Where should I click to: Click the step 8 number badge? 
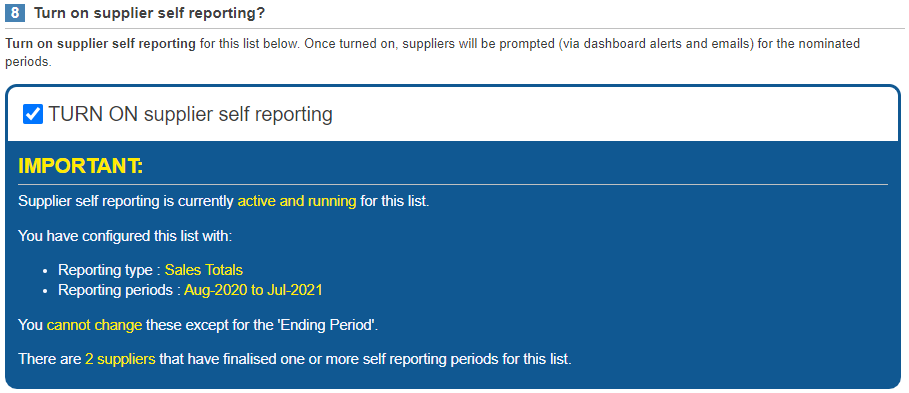(15, 13)
